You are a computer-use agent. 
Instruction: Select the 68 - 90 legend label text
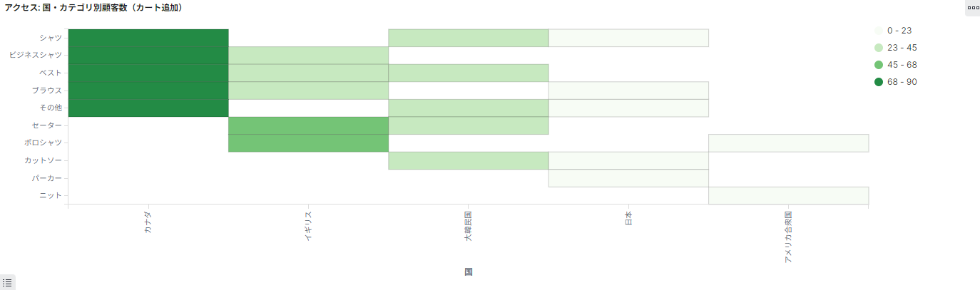(x=902, y=82)
